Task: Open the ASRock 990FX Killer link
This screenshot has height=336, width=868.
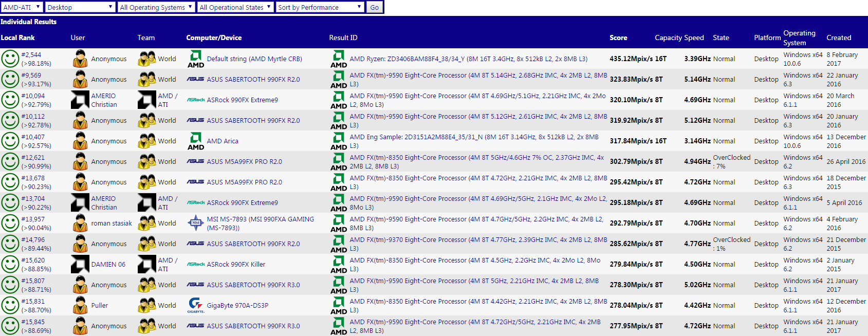Action: tap(236, 264)
